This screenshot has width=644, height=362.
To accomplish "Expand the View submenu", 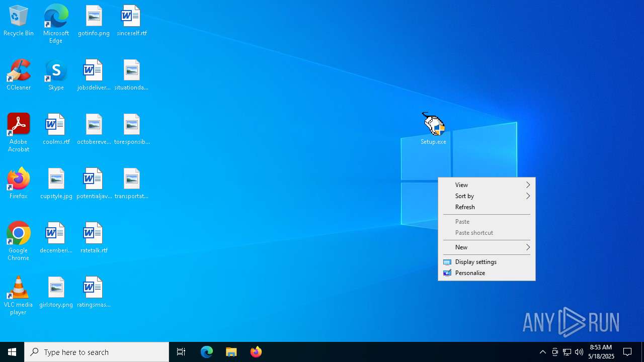I will click(487, 185).
